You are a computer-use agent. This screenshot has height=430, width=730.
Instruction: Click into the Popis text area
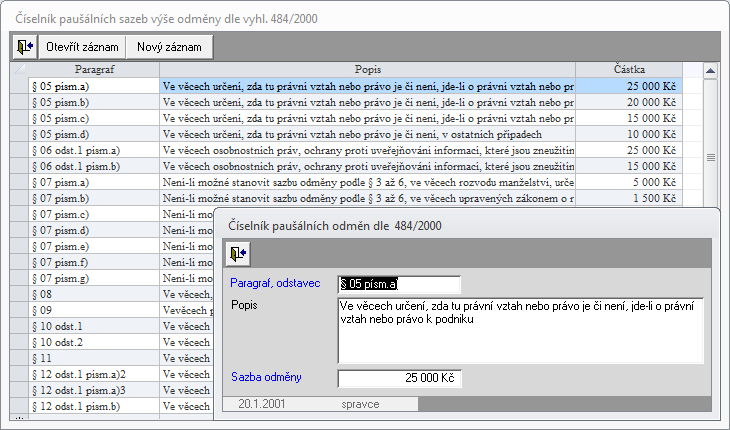(x=520, y=330)
